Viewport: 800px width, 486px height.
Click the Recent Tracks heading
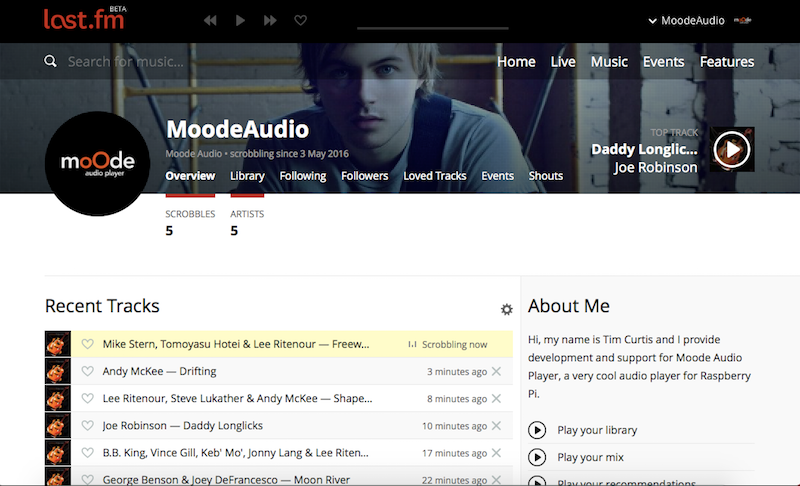(102, 306)
